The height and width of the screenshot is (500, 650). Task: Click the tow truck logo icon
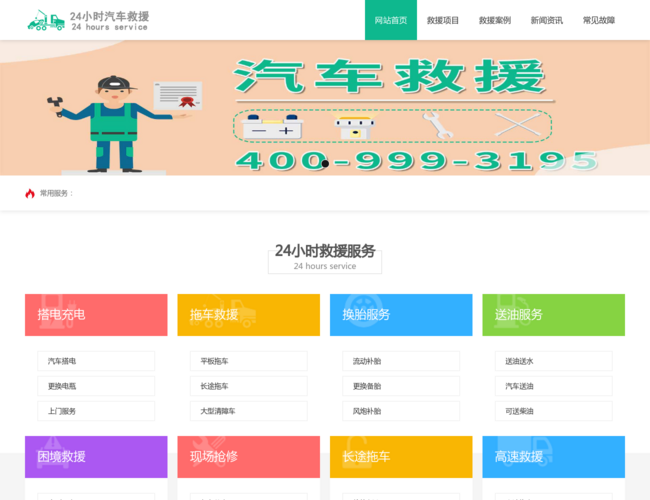46,20
